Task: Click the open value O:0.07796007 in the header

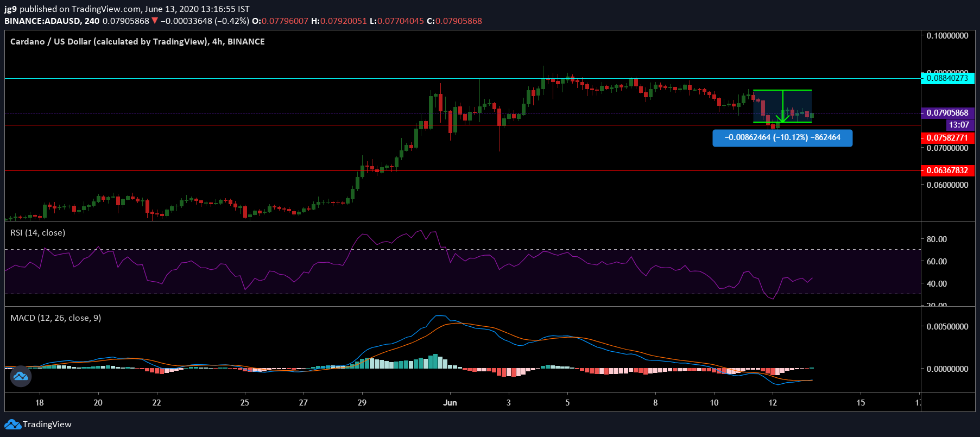Action: click(x=280, y=21)
